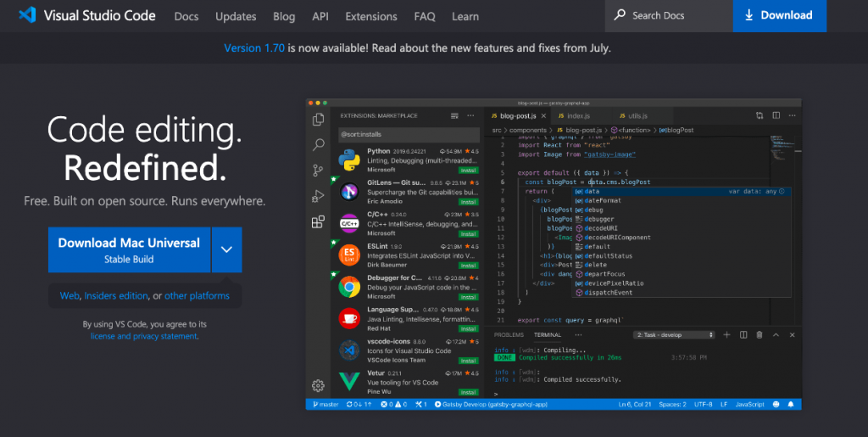Switch to the TERMINAL panel tab

(548, 335)
